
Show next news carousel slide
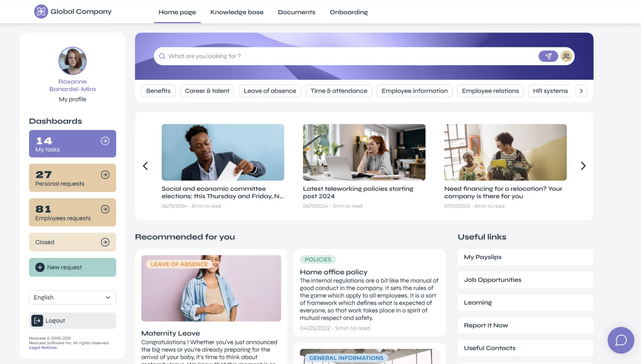click(583, 166)
